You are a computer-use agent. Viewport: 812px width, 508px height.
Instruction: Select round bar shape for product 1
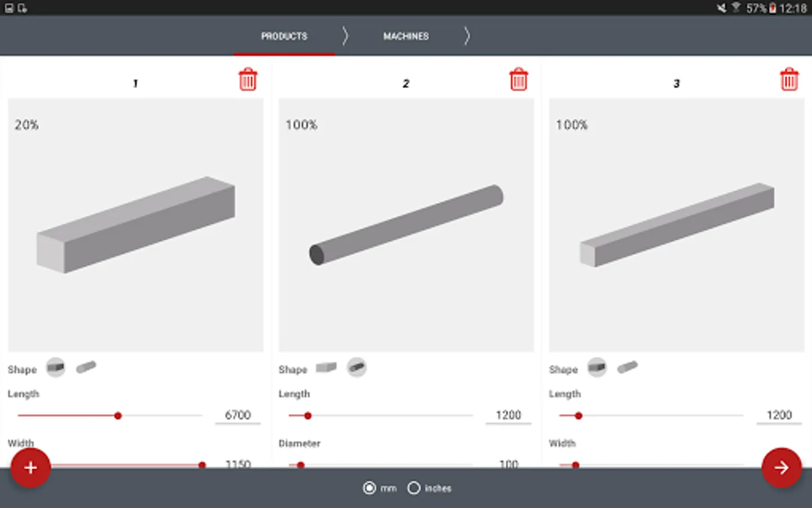[86, 367]
